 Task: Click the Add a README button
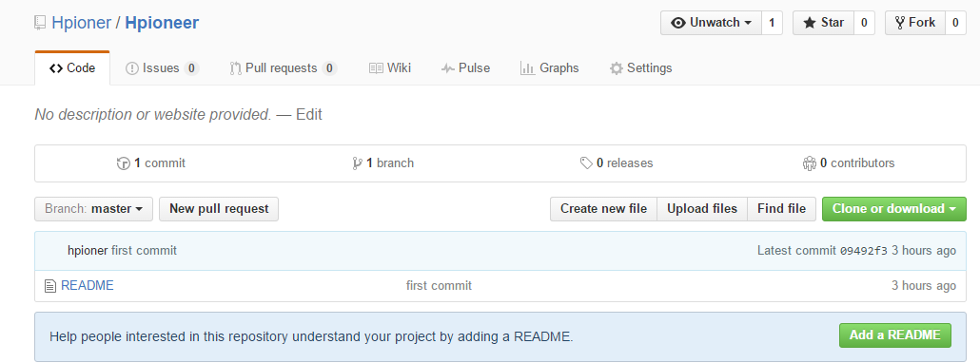point(895,334)
